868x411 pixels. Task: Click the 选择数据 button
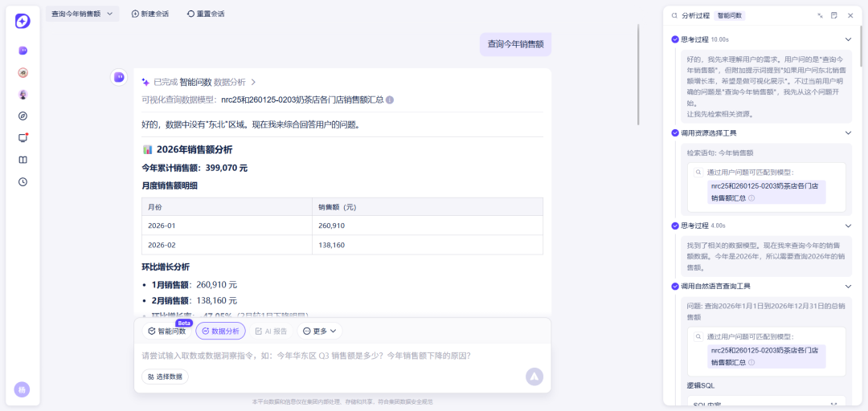(x=165, y=376)
